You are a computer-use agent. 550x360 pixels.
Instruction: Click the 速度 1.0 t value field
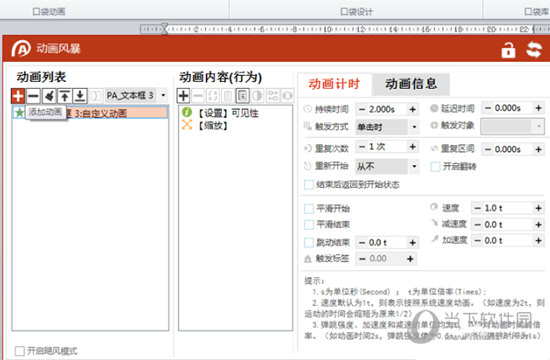tap(507, 208)
